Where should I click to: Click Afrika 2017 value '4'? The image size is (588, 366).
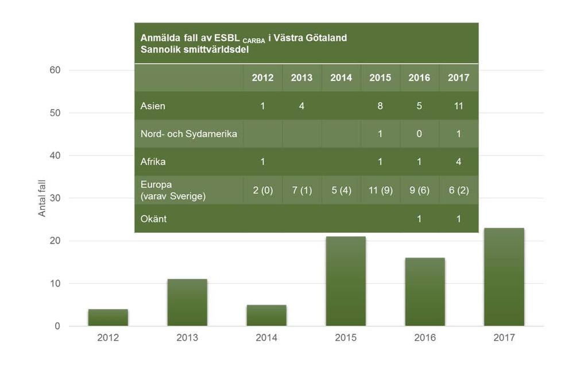[458, 162]
